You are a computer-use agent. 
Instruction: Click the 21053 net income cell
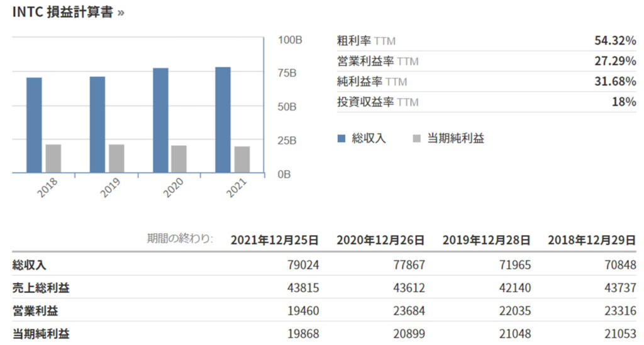tap(620, 334)
